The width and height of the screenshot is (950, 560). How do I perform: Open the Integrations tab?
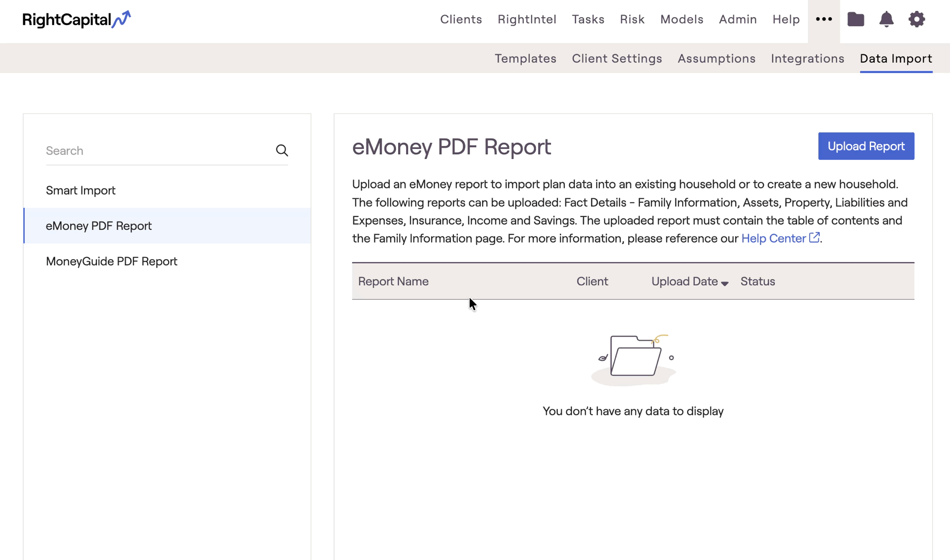point(807,58)
